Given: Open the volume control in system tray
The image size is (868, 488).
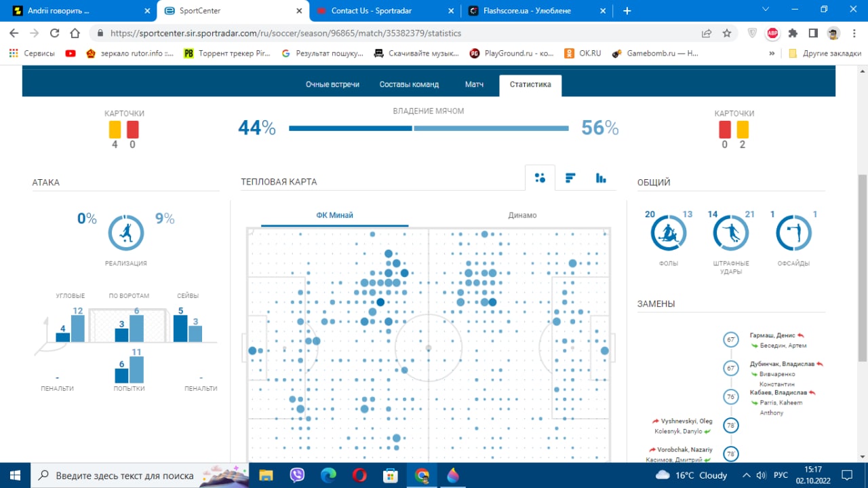Looking at the screenshot, I should coord(762,475).
